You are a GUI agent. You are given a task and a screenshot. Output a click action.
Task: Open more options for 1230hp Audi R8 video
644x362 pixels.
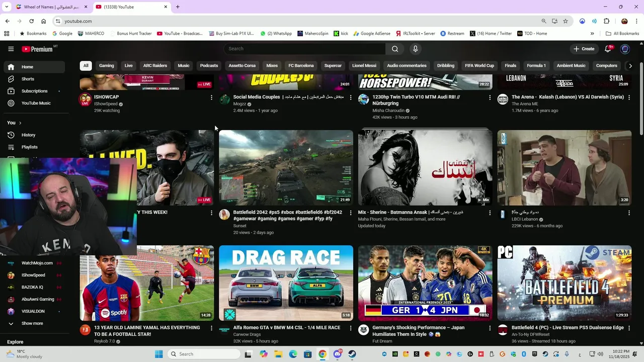tap(490, 98)
